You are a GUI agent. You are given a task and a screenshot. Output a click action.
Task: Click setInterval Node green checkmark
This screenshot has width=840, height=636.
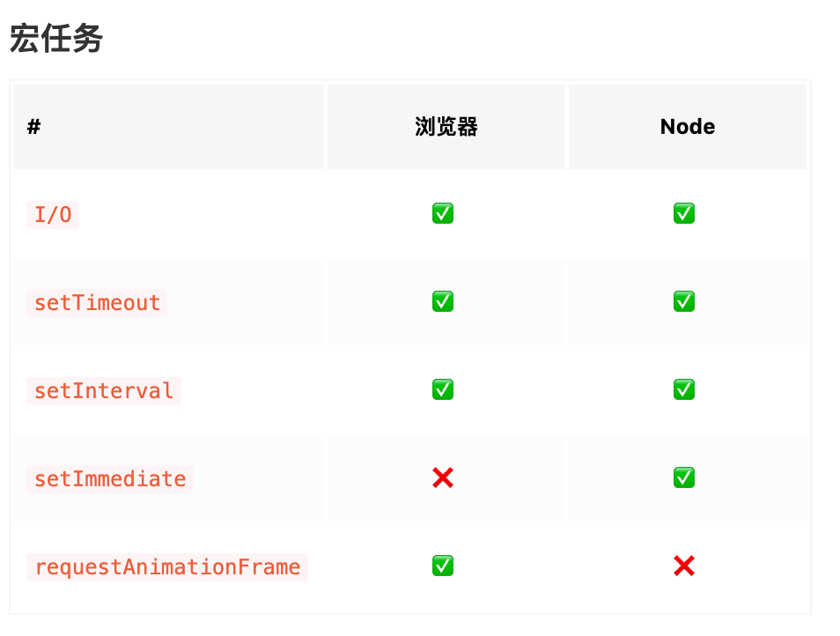684,389
